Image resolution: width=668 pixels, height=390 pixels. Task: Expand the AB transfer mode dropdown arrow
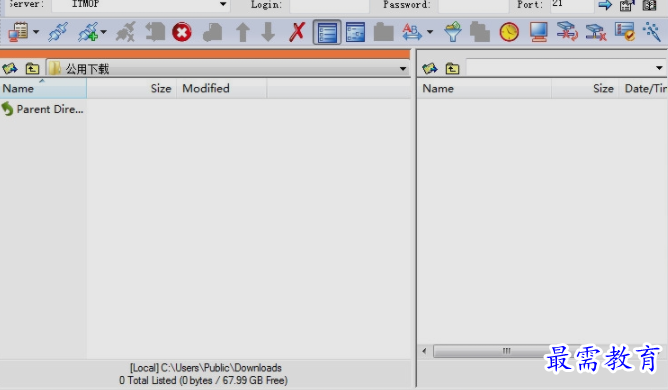tap(430, 32)
